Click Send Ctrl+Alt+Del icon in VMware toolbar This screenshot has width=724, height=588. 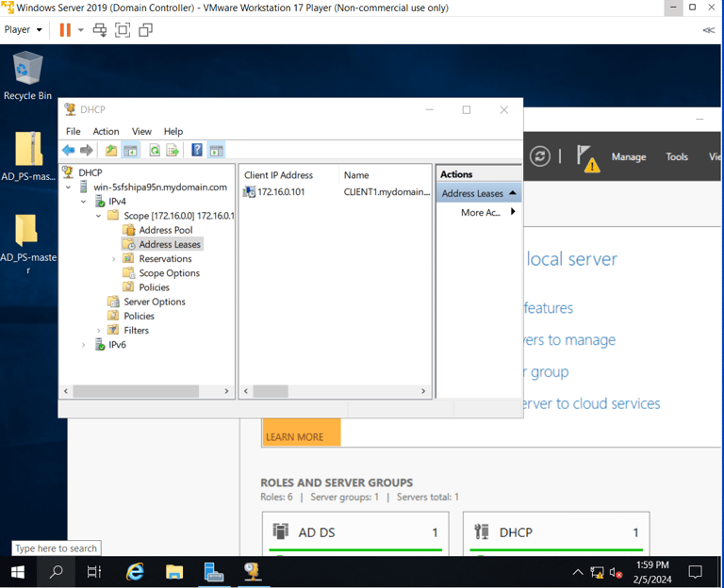(100, 30)
